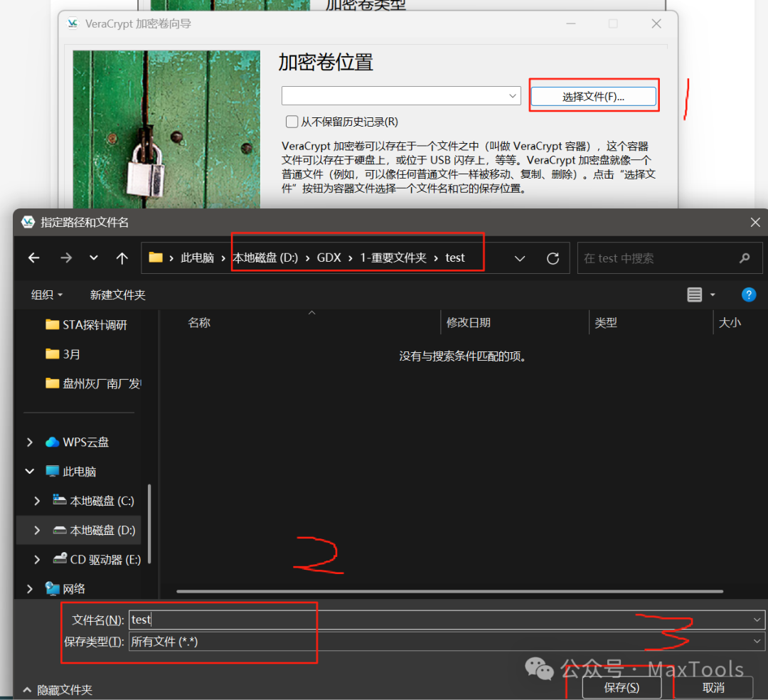Click the search magnifier icon
This screenshot has height=700, width=768.
745,258
